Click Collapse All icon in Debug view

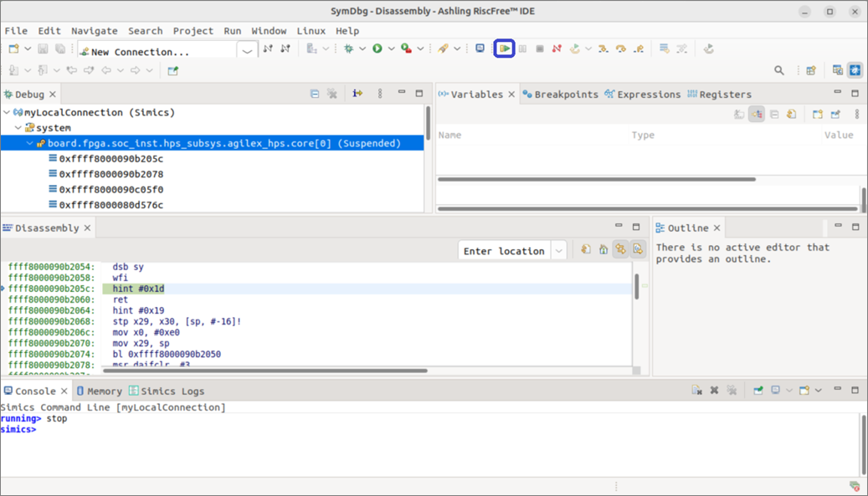pyautogui.click(x=315, y=95)
